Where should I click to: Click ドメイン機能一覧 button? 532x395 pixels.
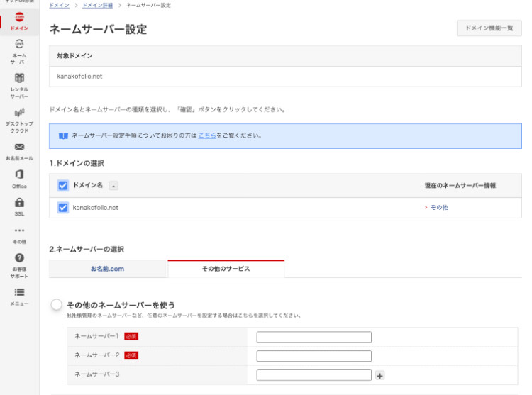click(x=489, y=28)
